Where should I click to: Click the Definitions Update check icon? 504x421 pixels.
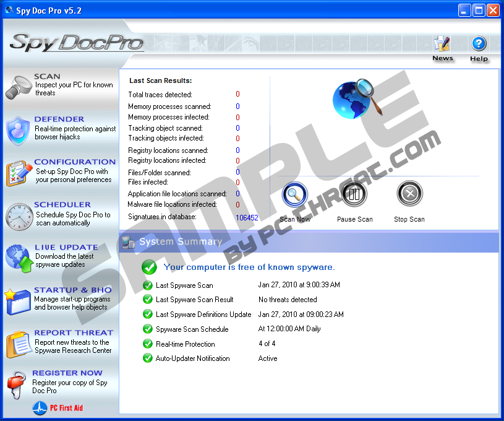[x=148, y=314]
